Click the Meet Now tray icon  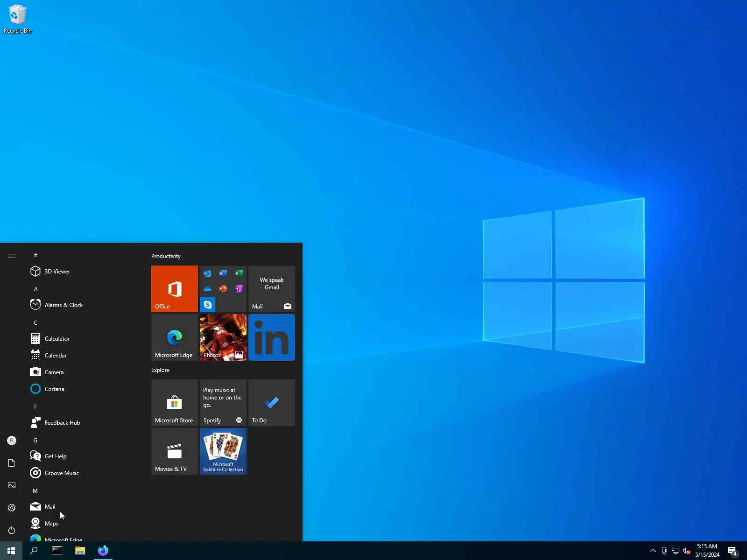[664, 551]
